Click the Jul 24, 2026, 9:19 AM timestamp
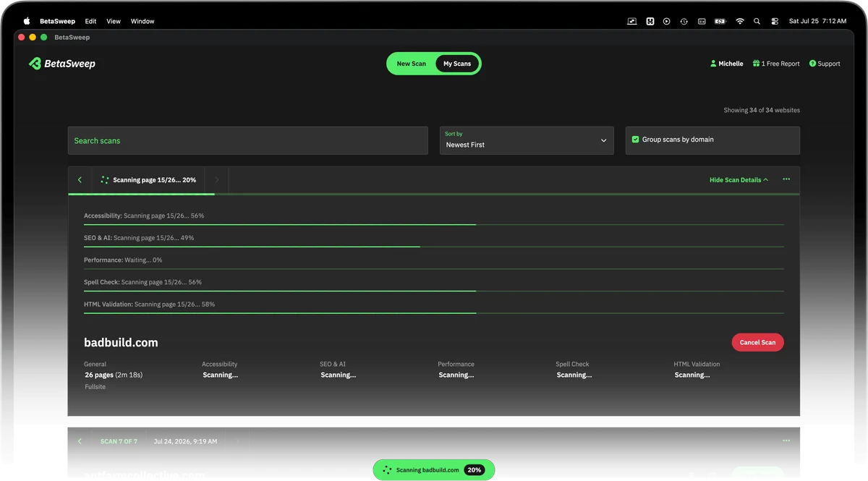The image size is (868, 481). [186, 441]
